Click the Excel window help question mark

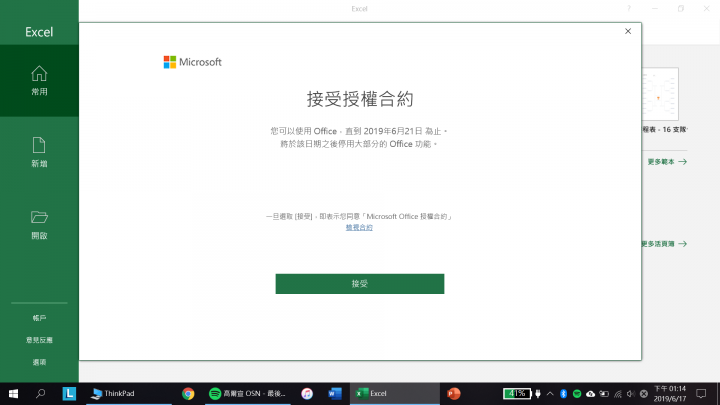tap(629, 8)
